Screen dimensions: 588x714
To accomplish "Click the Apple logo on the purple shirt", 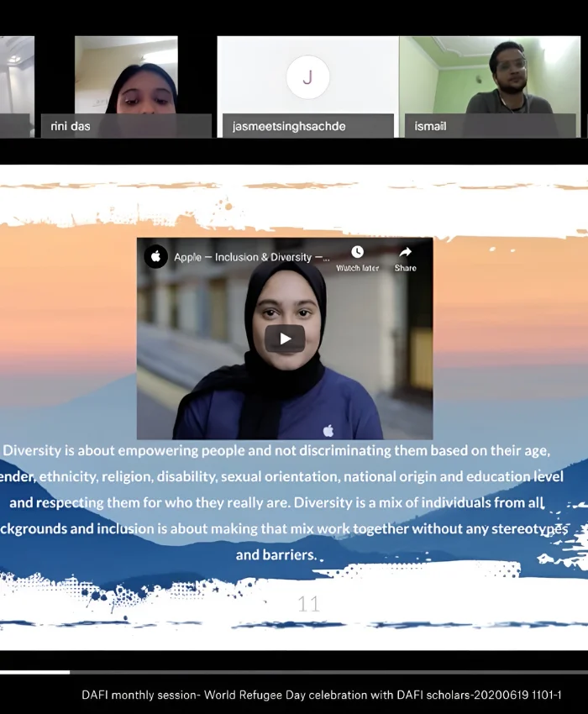I will 328,430.
